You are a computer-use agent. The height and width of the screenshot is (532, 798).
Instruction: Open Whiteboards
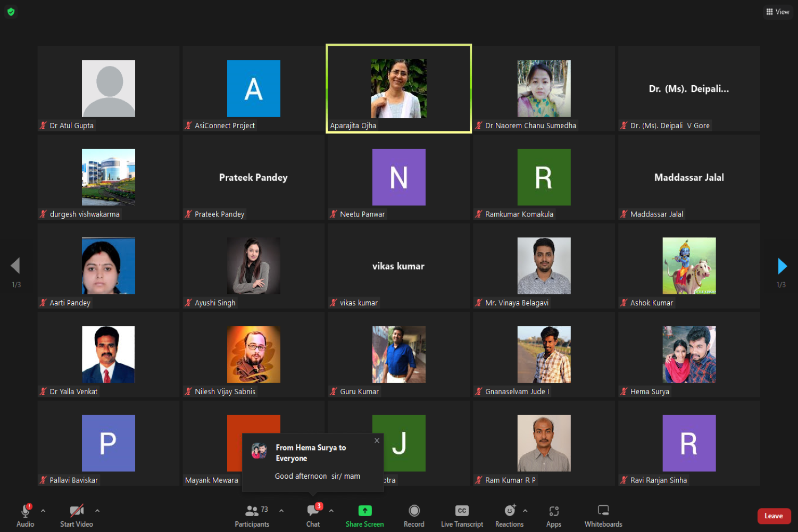pos(603,516)
